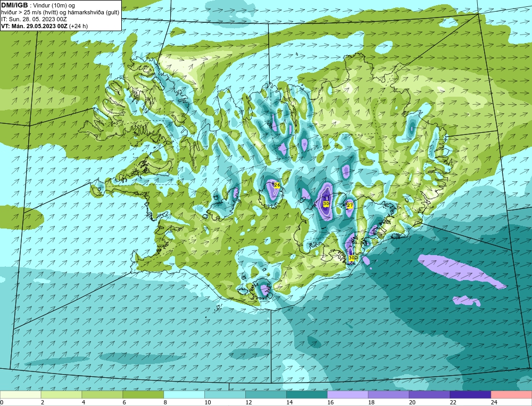Click the DMI/IGB title in the info box

click(14, 5)
